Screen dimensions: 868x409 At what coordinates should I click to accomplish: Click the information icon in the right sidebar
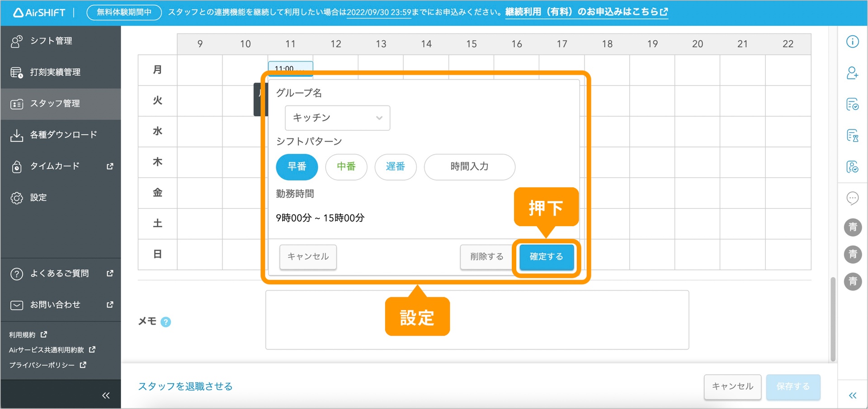point(853,41)
